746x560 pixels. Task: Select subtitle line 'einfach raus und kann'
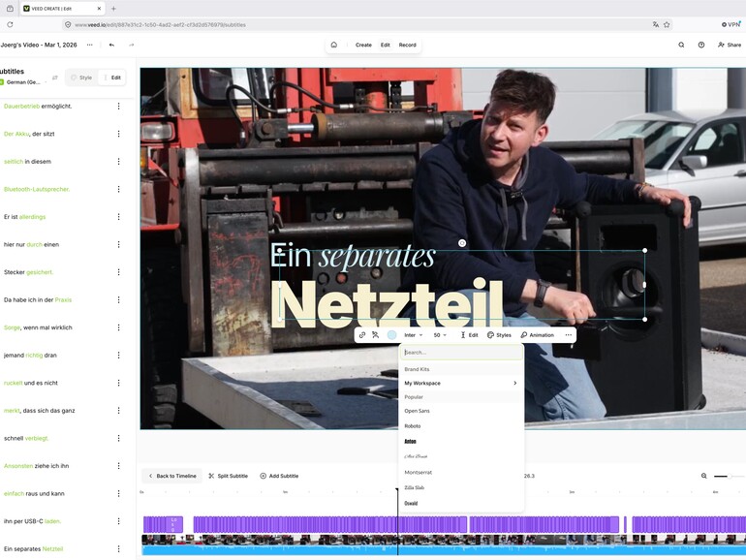tap(34, 493)
